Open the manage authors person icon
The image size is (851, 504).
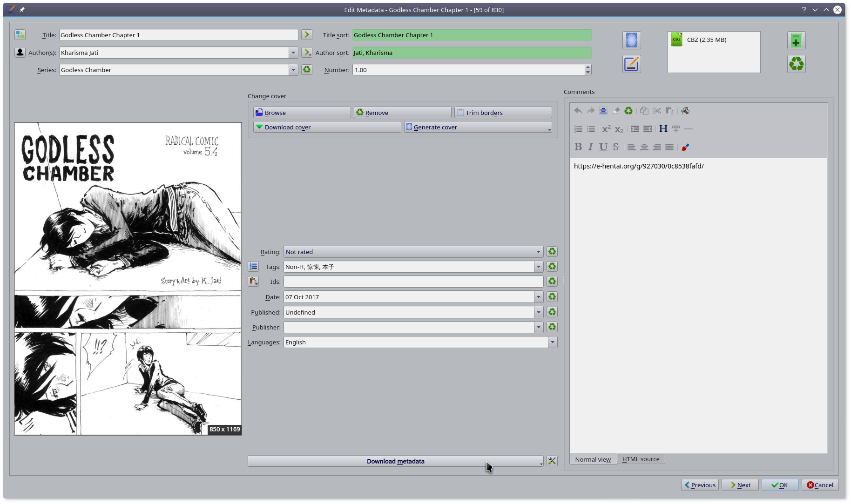[x=20, y=53]
